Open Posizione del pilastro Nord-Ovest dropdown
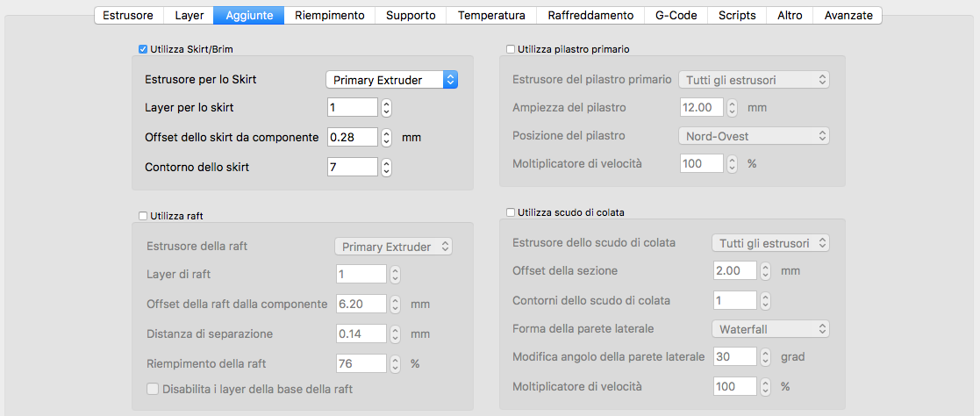This screenshot has width=980, height=416. coord(755,136)
